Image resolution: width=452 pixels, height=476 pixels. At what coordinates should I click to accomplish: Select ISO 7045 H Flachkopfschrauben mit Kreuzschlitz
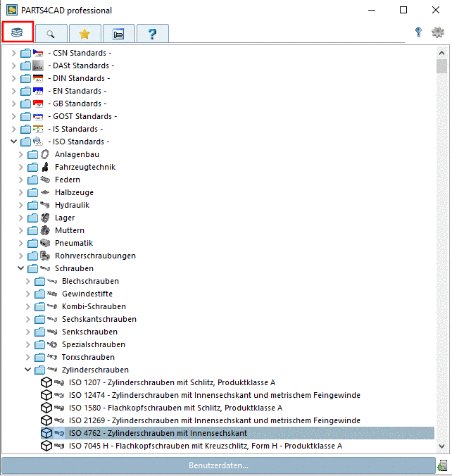tap(205, 446)
